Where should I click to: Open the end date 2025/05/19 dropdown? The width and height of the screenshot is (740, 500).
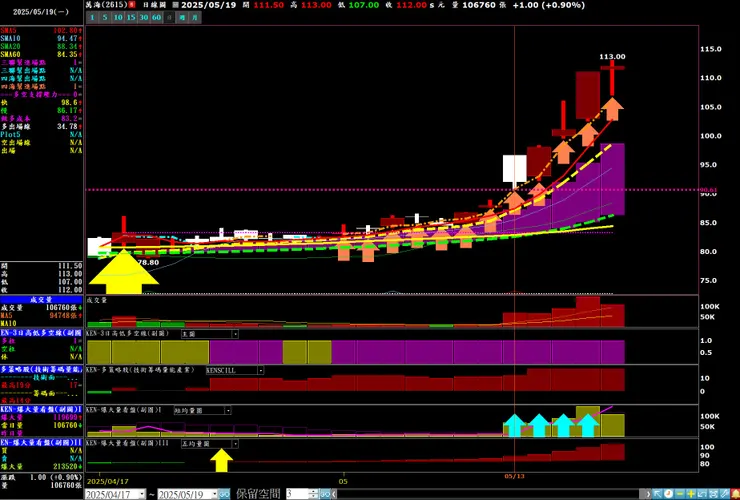pyautogui.click(x=214, y=494)
